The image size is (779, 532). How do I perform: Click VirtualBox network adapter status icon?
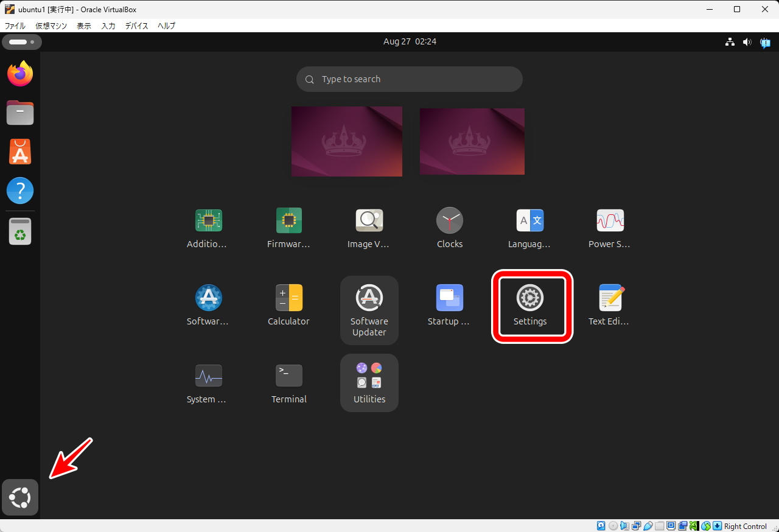[636, 526]
